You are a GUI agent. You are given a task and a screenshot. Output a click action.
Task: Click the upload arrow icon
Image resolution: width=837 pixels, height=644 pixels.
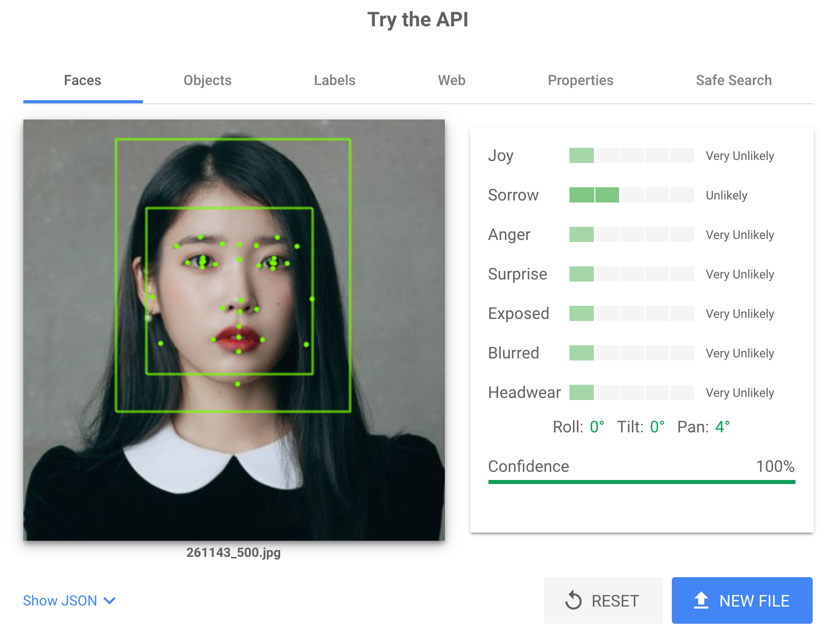(701, 600)
